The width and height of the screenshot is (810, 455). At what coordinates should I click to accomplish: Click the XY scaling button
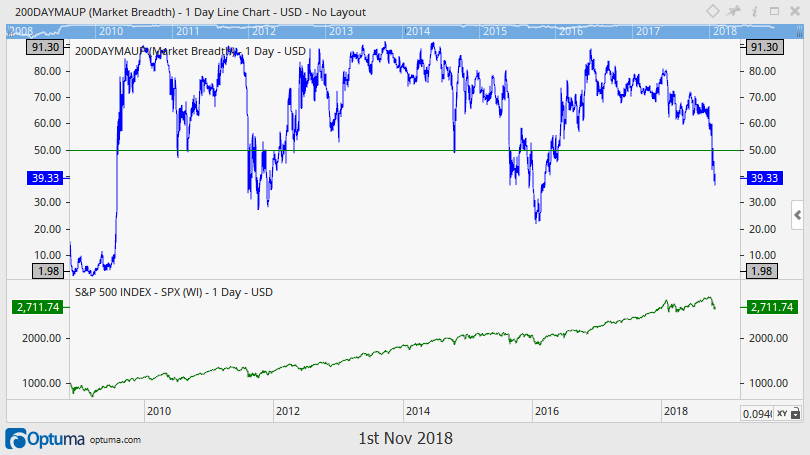click(782, 413)
